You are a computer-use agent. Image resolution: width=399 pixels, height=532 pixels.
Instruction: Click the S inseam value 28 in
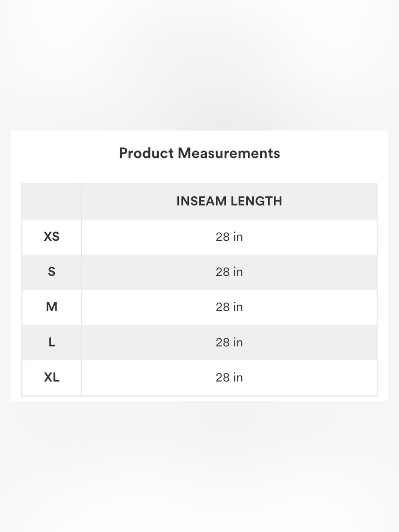[229, 272]
